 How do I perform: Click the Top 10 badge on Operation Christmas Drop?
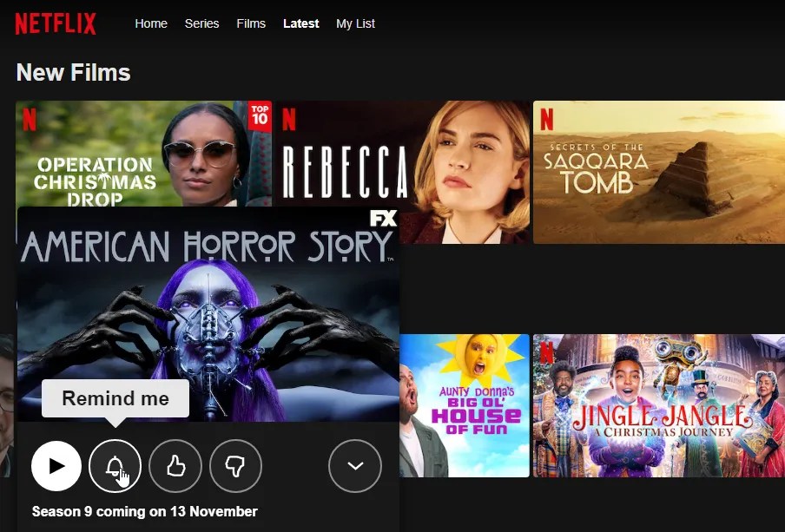point(260,116)
